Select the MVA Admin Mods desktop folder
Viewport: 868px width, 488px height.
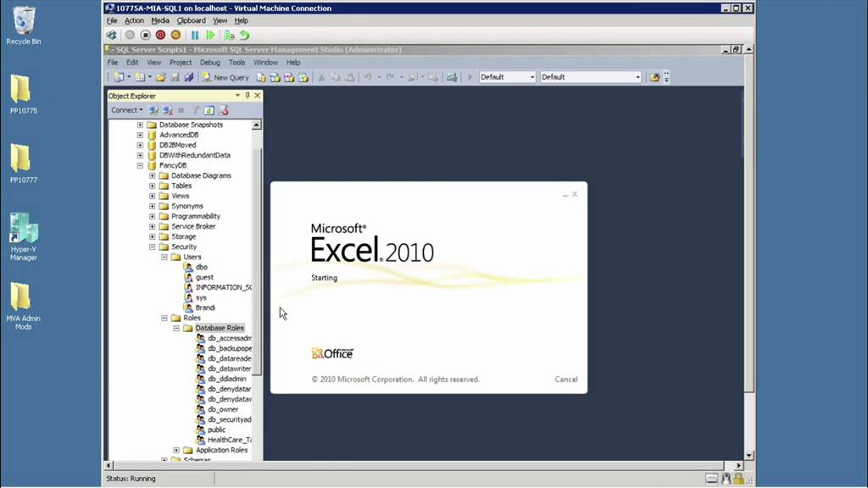(23, 306)
